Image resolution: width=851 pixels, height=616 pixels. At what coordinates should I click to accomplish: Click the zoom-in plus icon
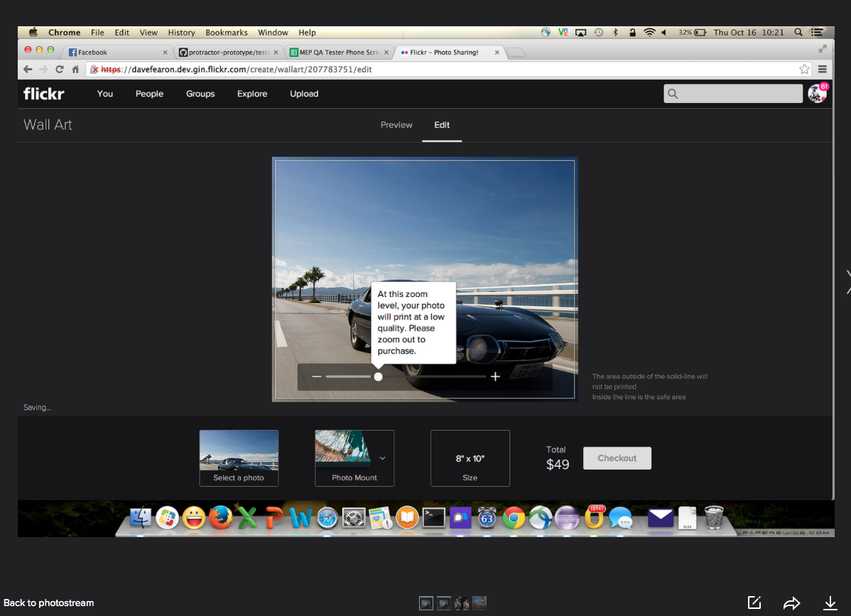495,377
